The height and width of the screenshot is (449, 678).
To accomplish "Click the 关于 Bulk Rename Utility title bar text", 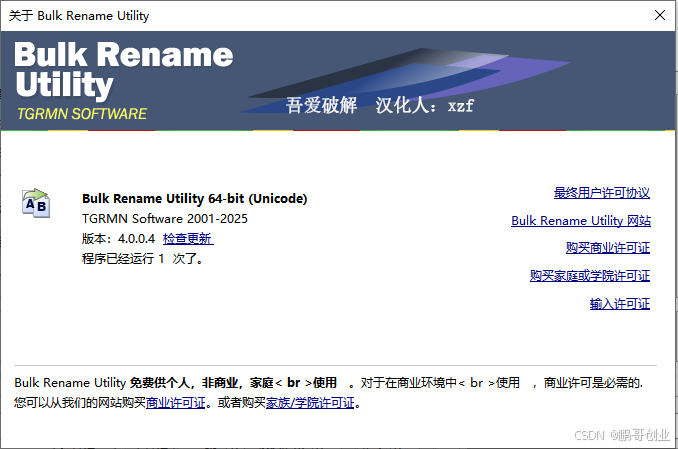I will click(79, 16).
